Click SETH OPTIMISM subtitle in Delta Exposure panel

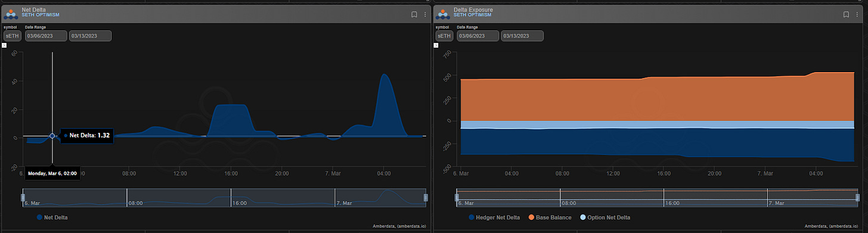coord(473,14)
